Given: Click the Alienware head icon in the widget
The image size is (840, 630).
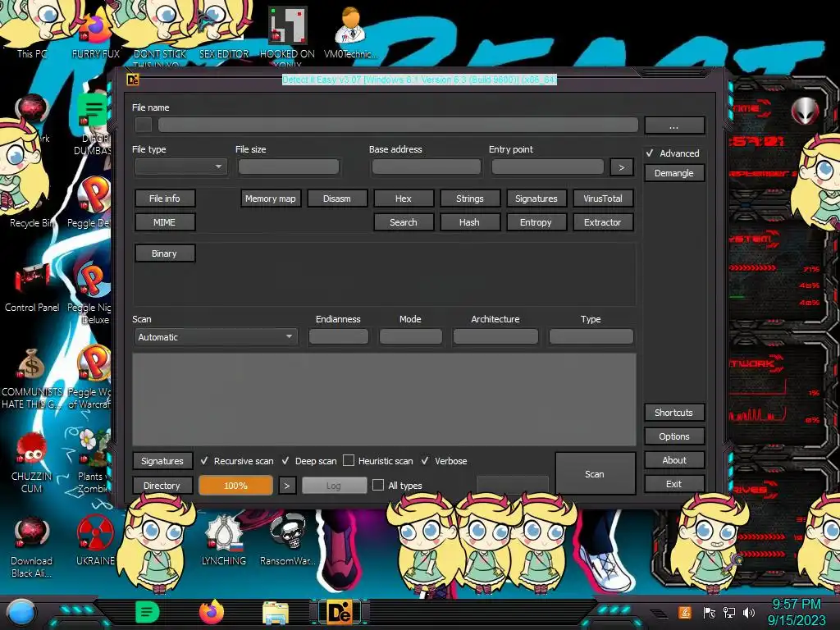Looking at the screenshot, I should (805, 111).
